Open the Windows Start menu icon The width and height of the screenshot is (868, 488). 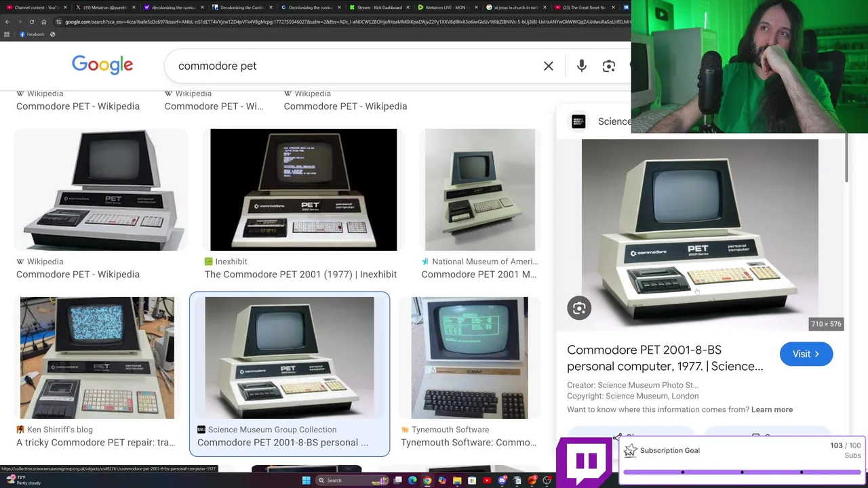click(x=306, y=481)
